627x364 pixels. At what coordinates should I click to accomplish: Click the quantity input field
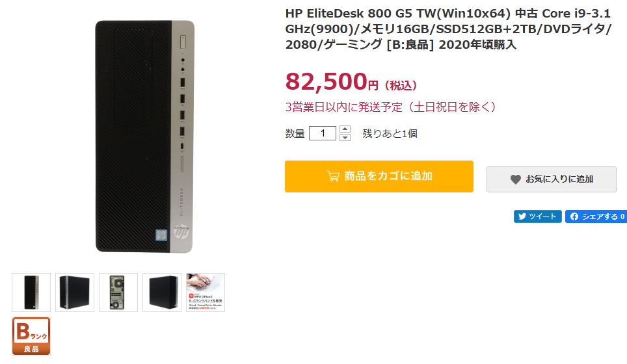pyautogui.click(x=323, y=133)
